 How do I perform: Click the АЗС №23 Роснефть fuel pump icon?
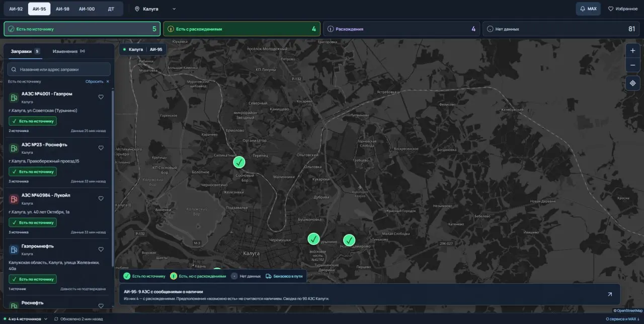point(14,148)
